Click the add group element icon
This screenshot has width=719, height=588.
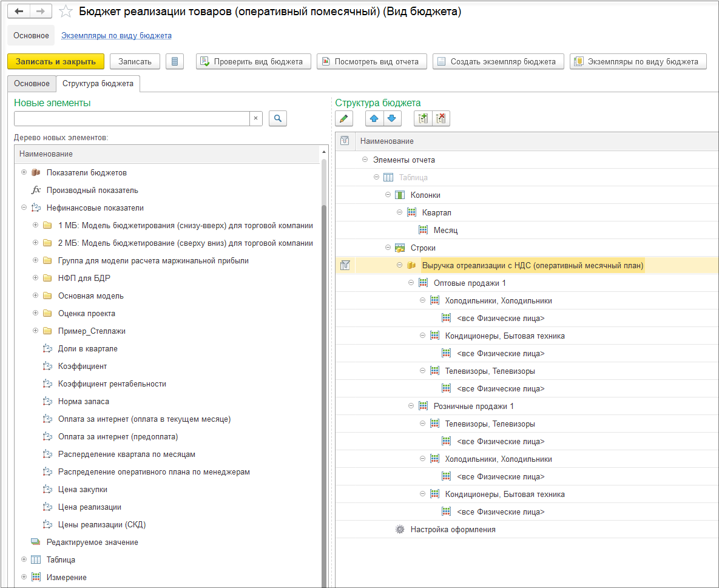[423, 119]
